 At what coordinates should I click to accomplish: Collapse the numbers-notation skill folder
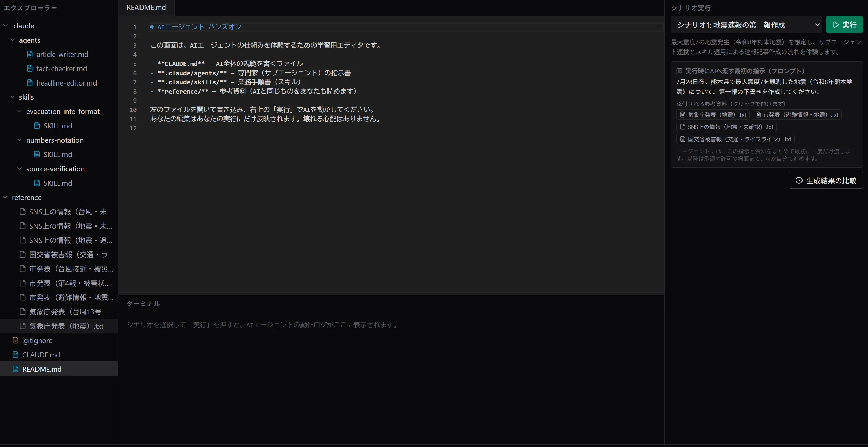coord(20,140)
